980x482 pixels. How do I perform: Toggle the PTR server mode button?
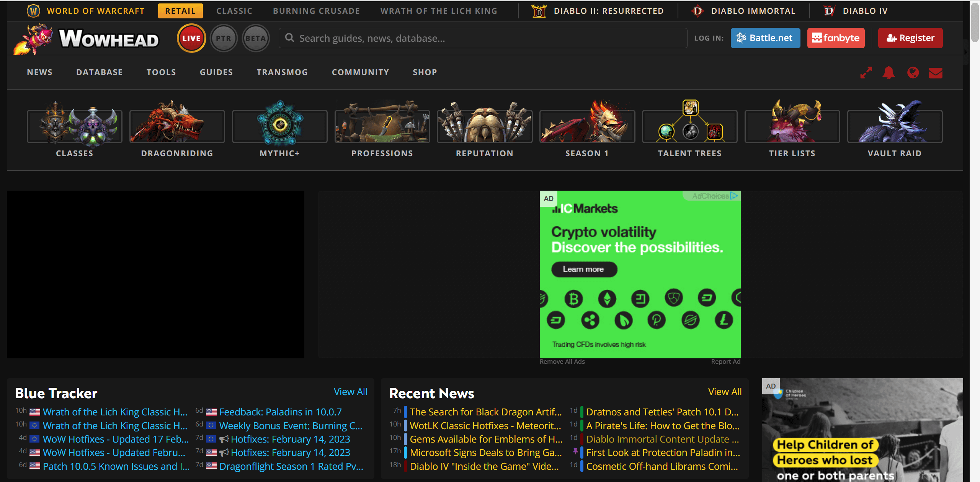(223, 38)
